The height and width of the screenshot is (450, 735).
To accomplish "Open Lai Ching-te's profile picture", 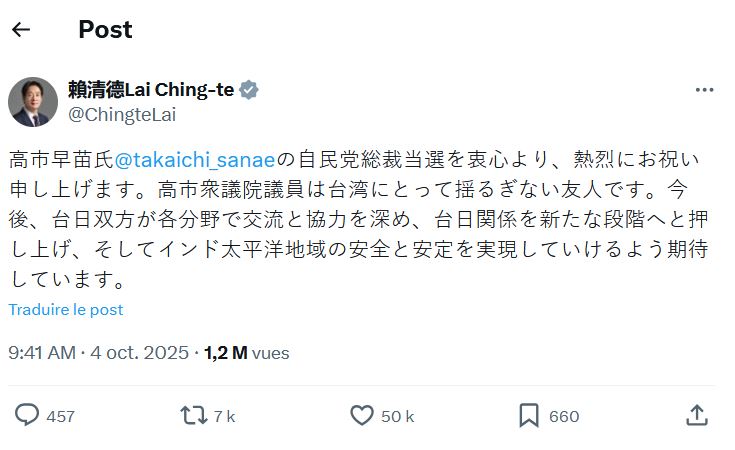I will tap(32, 101).
